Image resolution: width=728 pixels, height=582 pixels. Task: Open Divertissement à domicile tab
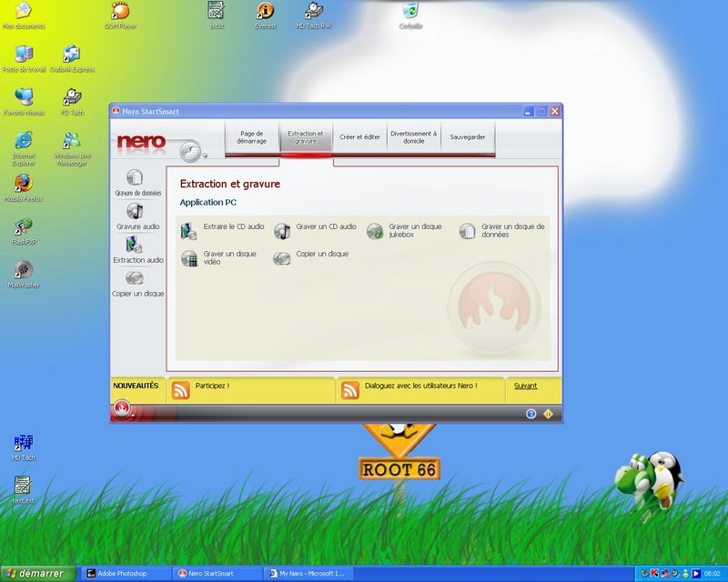tap(414, 137)
